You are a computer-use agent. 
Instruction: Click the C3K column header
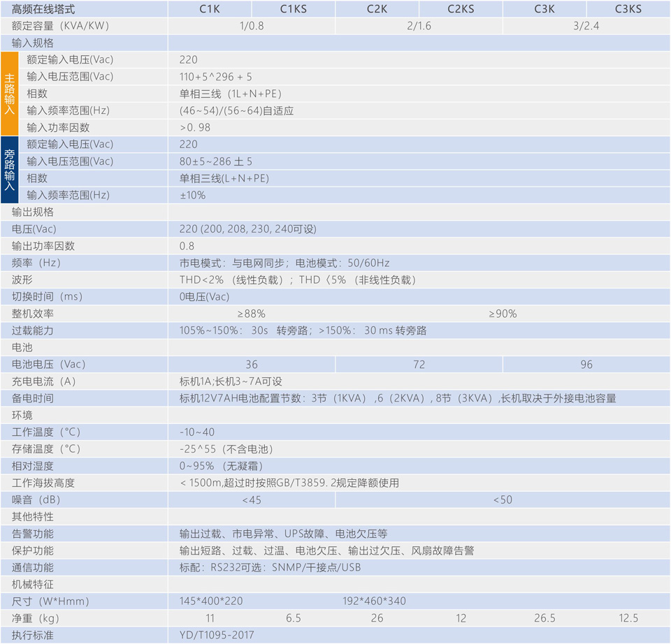click(x=544, y=9)
